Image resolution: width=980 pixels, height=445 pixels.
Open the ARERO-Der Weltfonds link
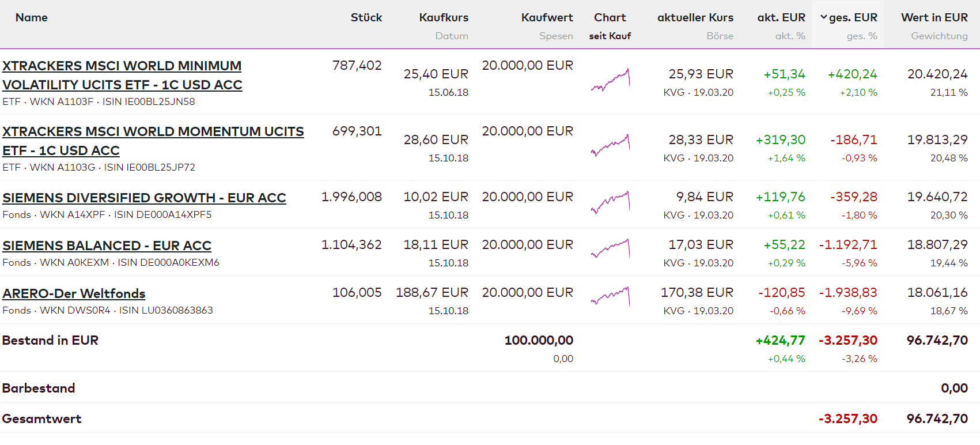[74, 293]
